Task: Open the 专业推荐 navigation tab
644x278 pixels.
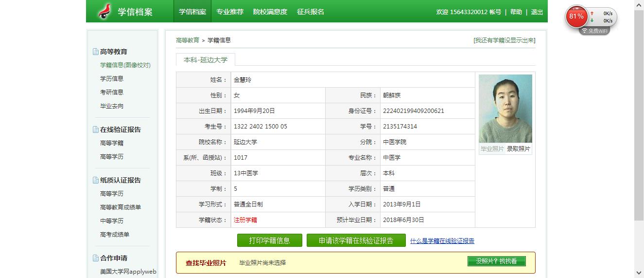Action: coord(230,12)
